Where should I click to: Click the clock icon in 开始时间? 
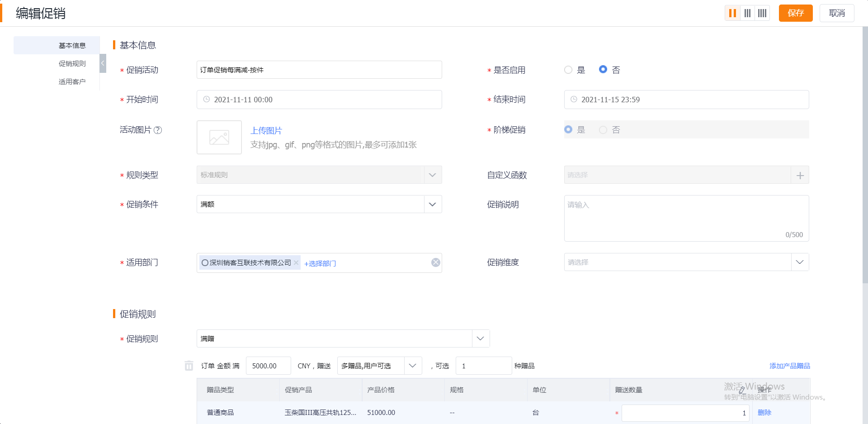click(x=207, y=100)
